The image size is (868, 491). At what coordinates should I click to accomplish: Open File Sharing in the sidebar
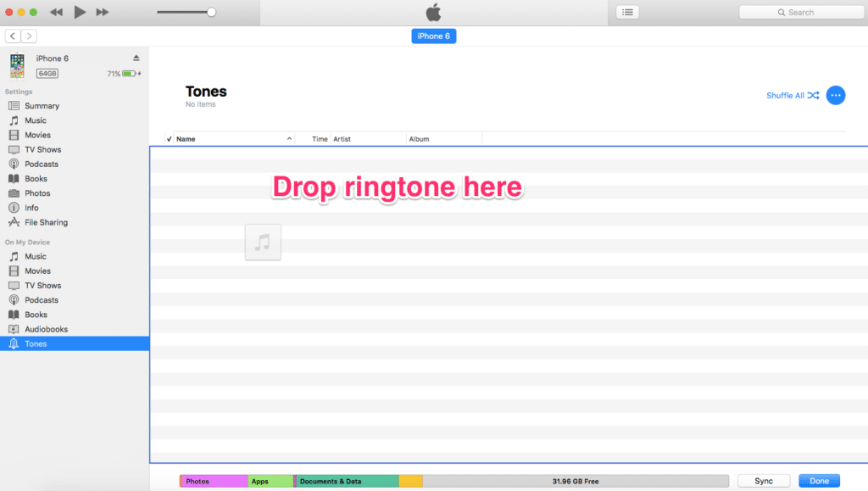[46, 222]
